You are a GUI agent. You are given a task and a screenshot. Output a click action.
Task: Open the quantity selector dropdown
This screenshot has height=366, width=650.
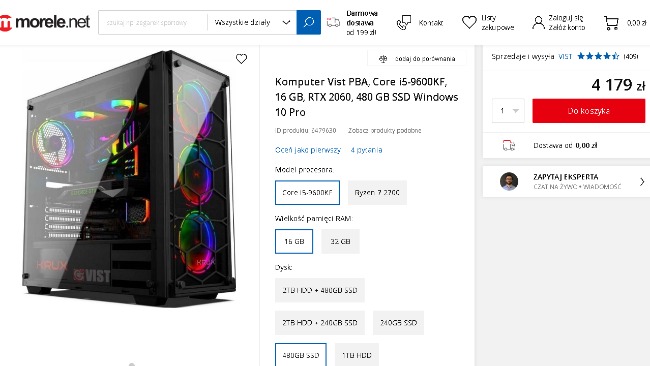click(508, 111)
